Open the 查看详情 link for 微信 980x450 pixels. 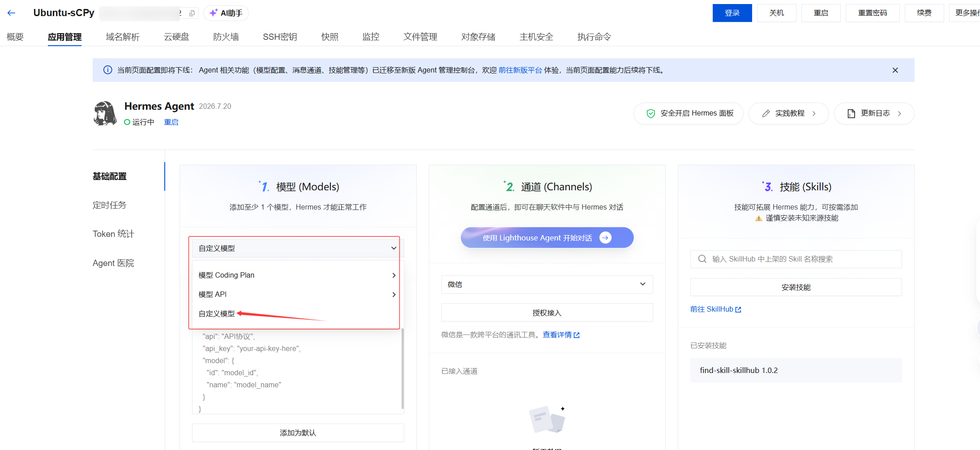[x=557, y=335]
